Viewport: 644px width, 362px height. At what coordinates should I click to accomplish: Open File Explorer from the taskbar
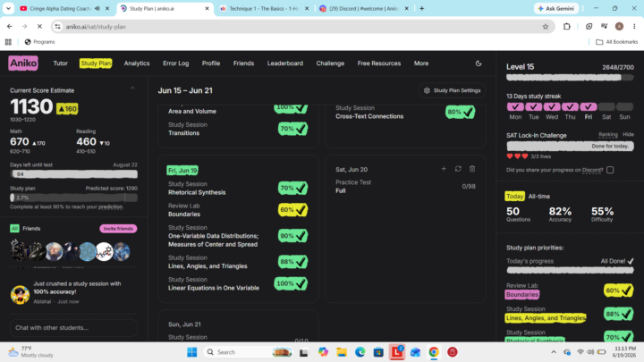342,352
